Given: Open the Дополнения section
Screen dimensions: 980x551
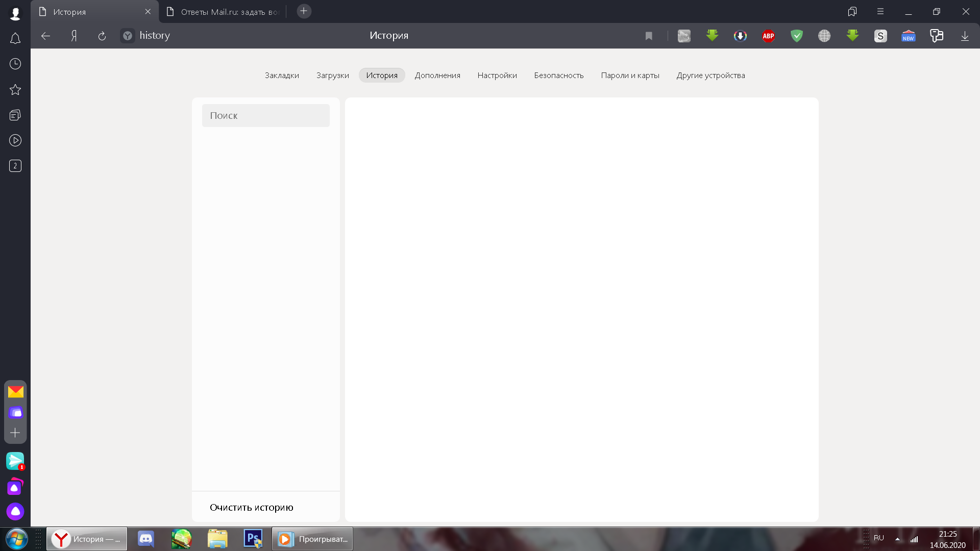Looking at the screenshot, I should click(437, 75).
